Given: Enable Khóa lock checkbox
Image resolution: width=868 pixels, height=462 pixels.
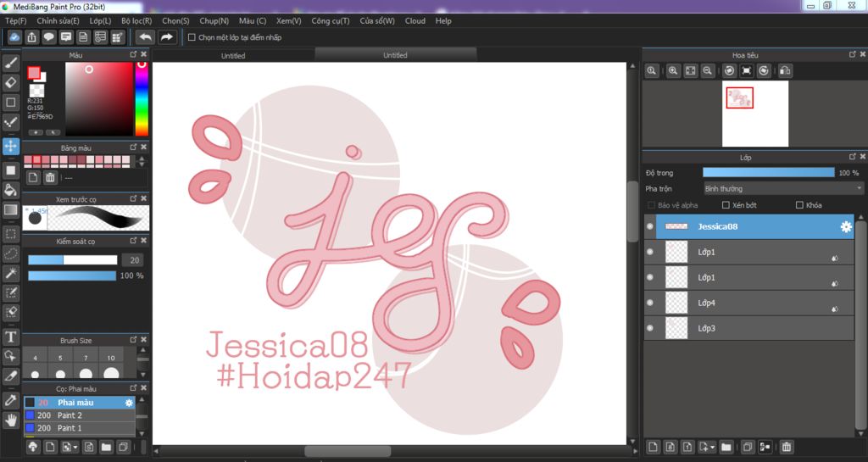Looking at the screenshot, I should 799,205.
